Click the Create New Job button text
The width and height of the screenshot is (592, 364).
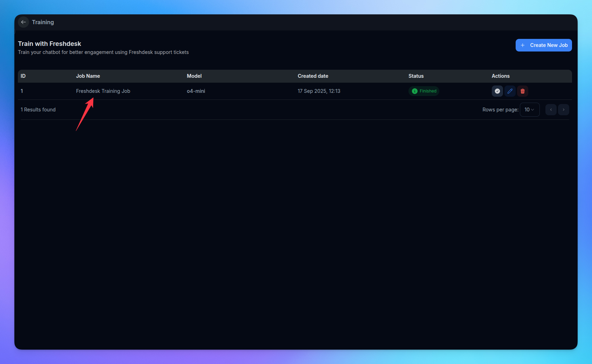point(549,45)
